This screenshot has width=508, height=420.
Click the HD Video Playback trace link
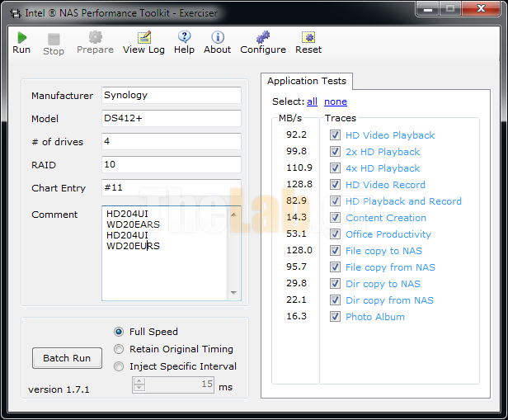390,135
